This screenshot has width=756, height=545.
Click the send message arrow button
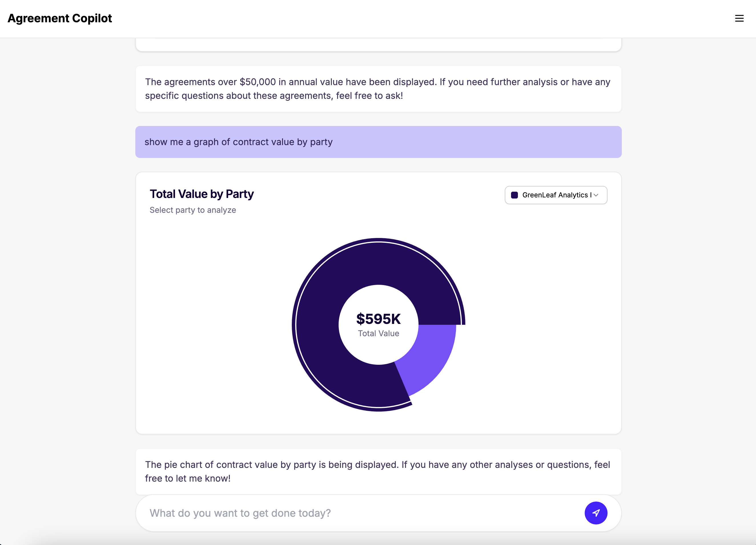pos(596,513)
